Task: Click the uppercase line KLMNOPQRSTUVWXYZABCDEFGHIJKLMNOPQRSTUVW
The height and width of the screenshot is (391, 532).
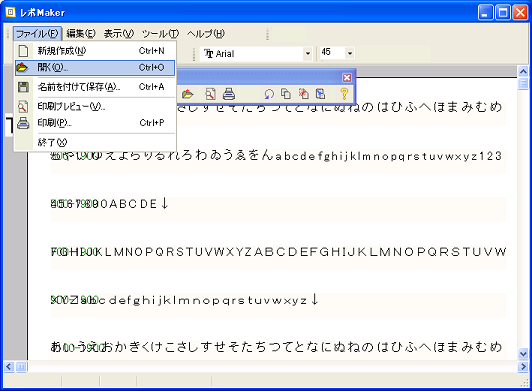Action: pyautogui.click(x=278, y=252)
